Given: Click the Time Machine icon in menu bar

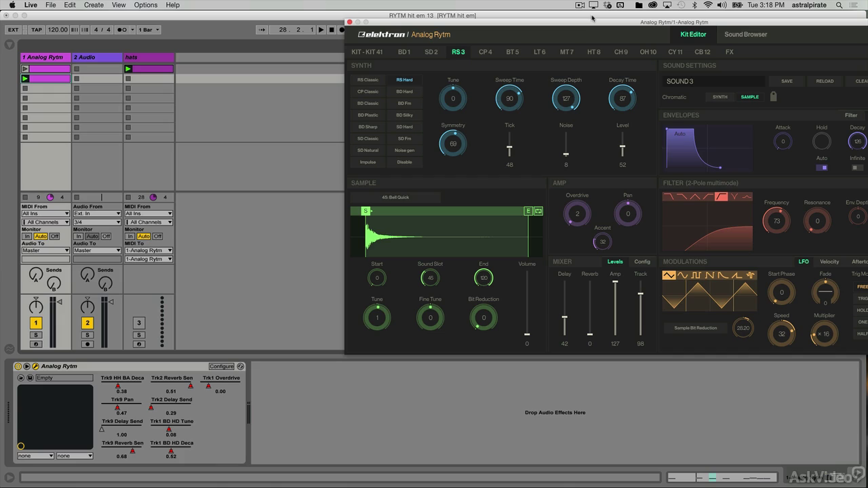Looking at the screenshot, I should click(x=682, y=5).
